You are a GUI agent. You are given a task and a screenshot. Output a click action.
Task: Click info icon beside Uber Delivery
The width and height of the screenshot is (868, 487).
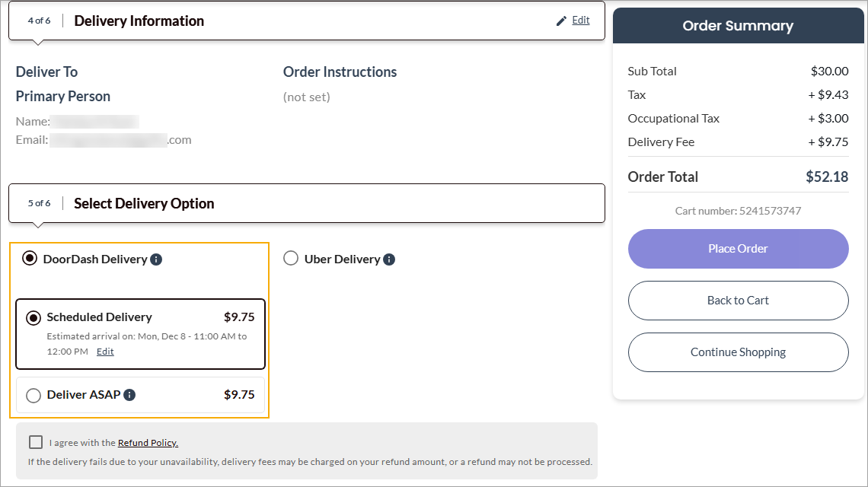click(x=389, y=259)
